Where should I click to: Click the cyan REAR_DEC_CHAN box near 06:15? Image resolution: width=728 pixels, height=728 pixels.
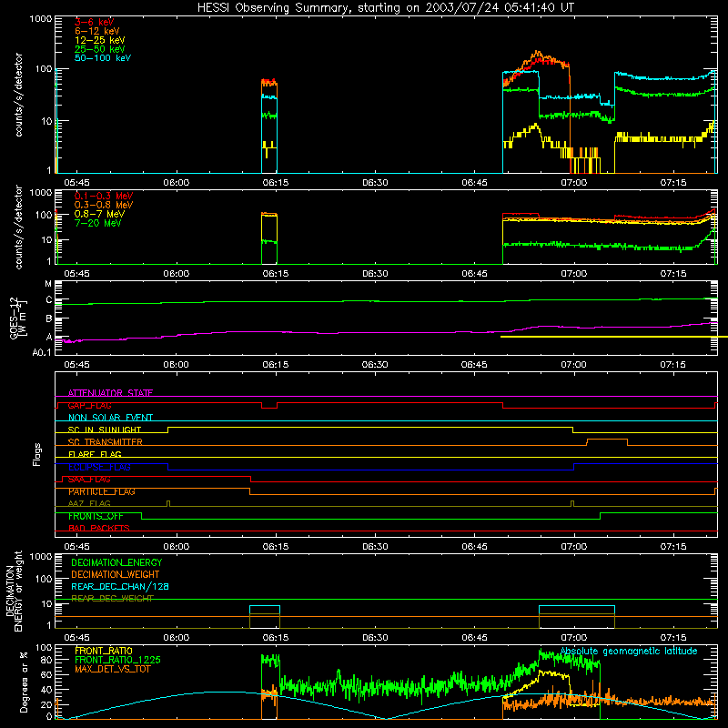point(265,610)
